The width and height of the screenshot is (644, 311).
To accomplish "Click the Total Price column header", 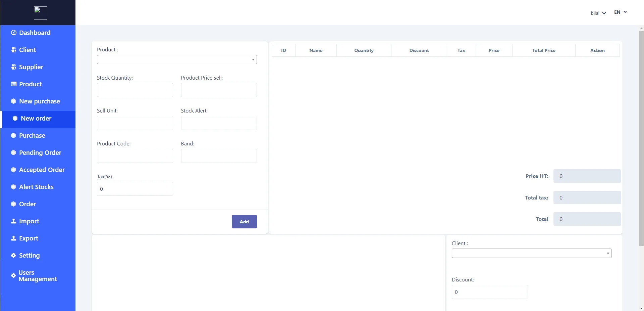I will click(544, 50).
